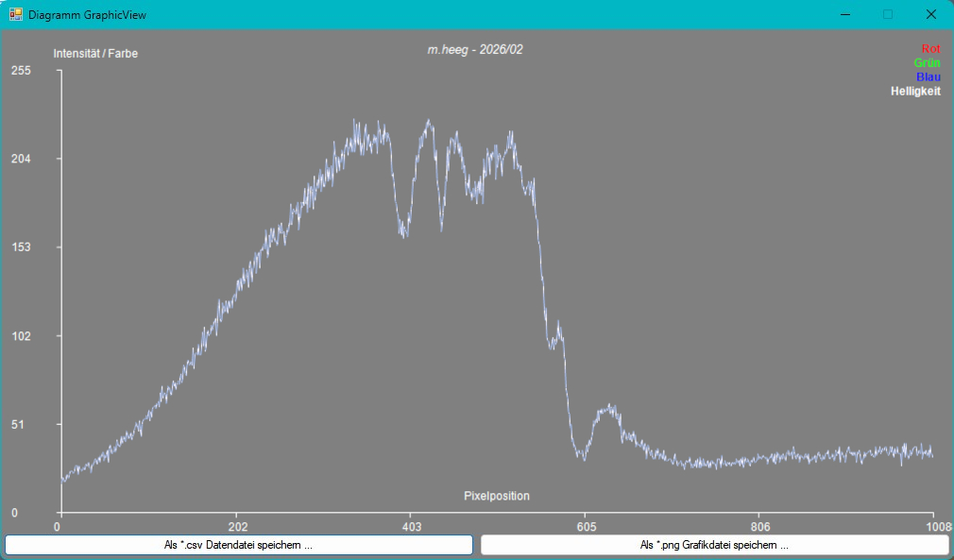Toggle the Blau legend entry
Image resolution: width=954 pixels, height=560 pixels.
pyautogui.click(x=928, y=77)
